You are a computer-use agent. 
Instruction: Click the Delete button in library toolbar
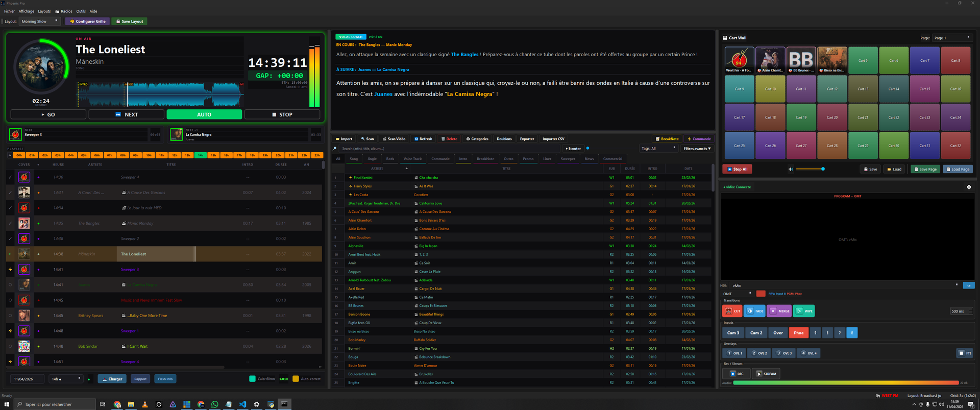coord(449,139)
